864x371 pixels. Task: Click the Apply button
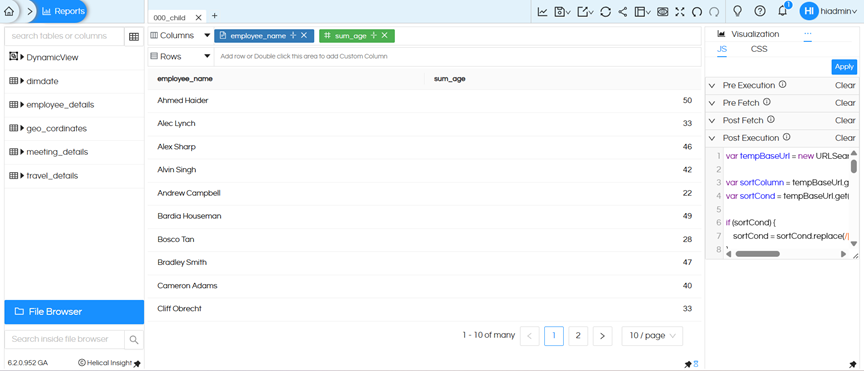tap(844, 67)
